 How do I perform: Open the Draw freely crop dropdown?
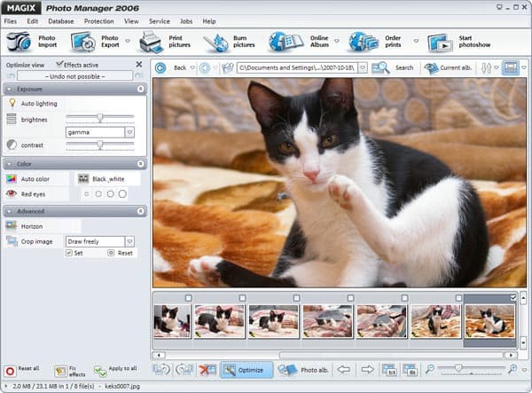point(129,241)
